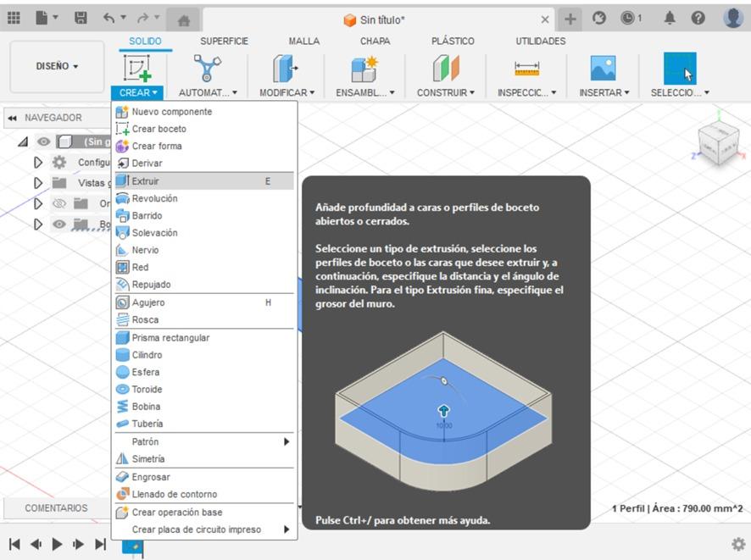Image resolution: width=751 pixels, height=560 pixels.
Task: Select Agujero menu entry
Action: pyautogui.click(x=204, y=302)
